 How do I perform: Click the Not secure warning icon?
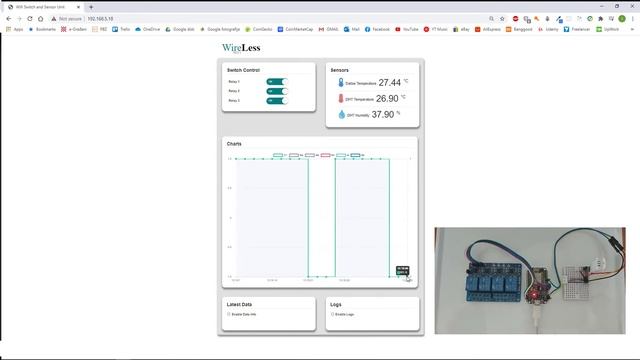tap(53, 19)
